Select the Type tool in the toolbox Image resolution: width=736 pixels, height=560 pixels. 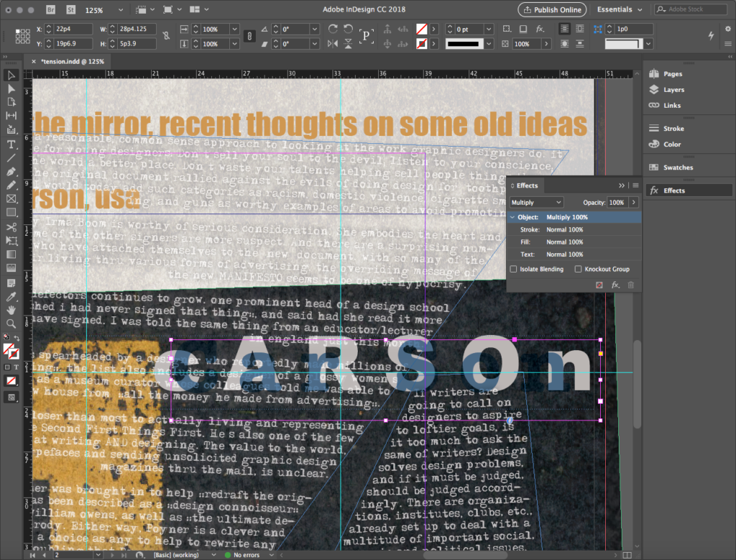pyautogui.click(x=11, y=144)
